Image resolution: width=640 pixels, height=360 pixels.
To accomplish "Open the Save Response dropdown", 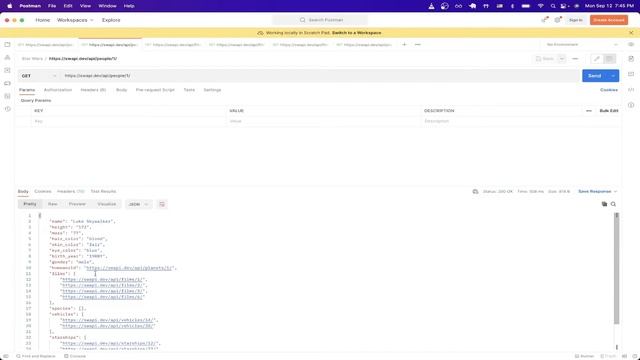I will (x=598, y=191).
